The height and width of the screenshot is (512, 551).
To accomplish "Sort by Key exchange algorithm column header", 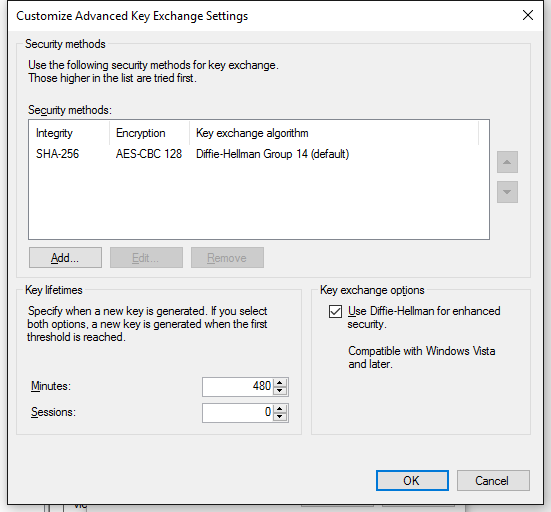I will (x=334, y=133).
